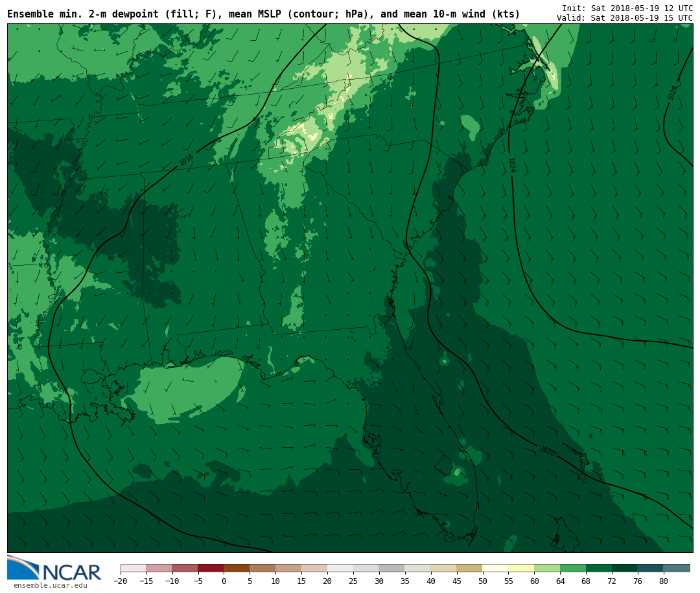Pick the gray 30 to 35 swatch
The width and height of the screenshot is (700, 593).
tap(391, 568)
